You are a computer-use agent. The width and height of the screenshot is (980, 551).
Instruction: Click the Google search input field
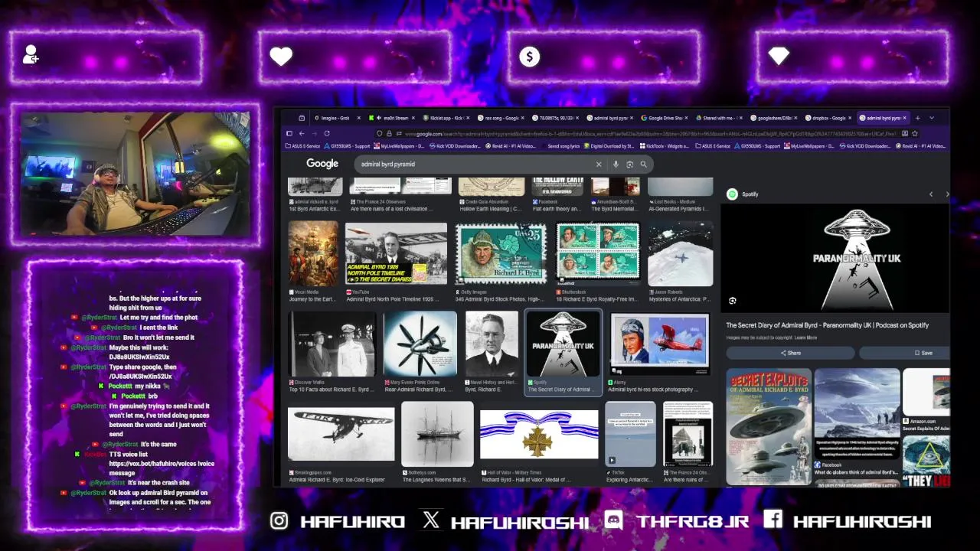[x=475, y=164]
